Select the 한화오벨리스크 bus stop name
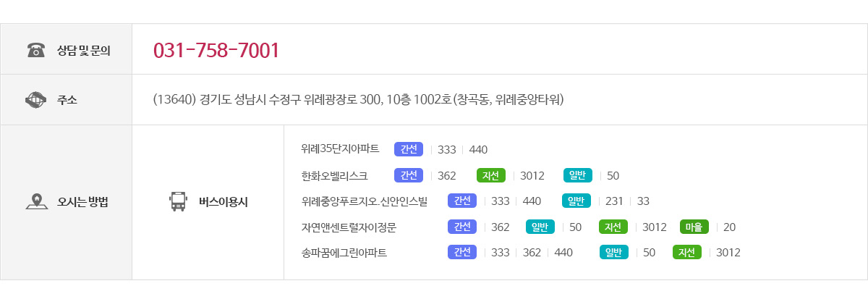 334,175
